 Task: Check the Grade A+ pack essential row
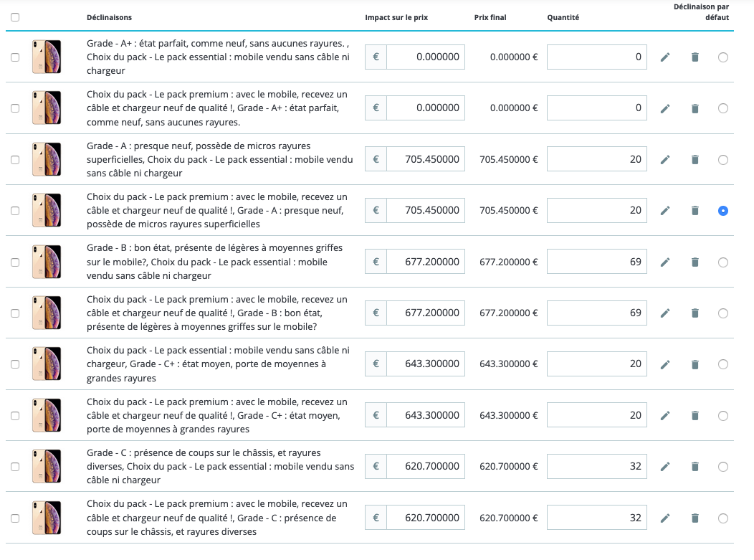15,57
